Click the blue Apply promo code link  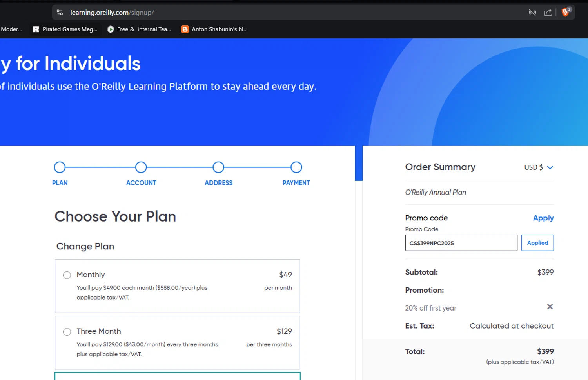[543, 218]
